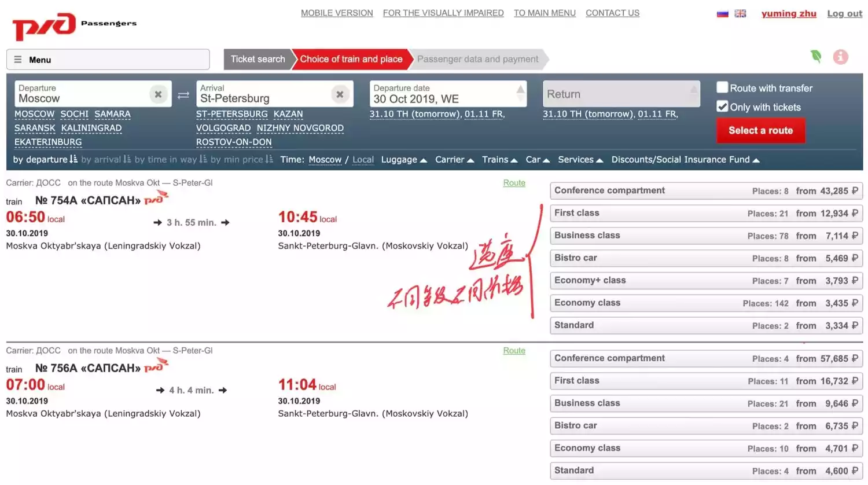This screenshot has width=868, height=485.
Task: Open Route link for train 754A
Action: click(x=514, y=183)
